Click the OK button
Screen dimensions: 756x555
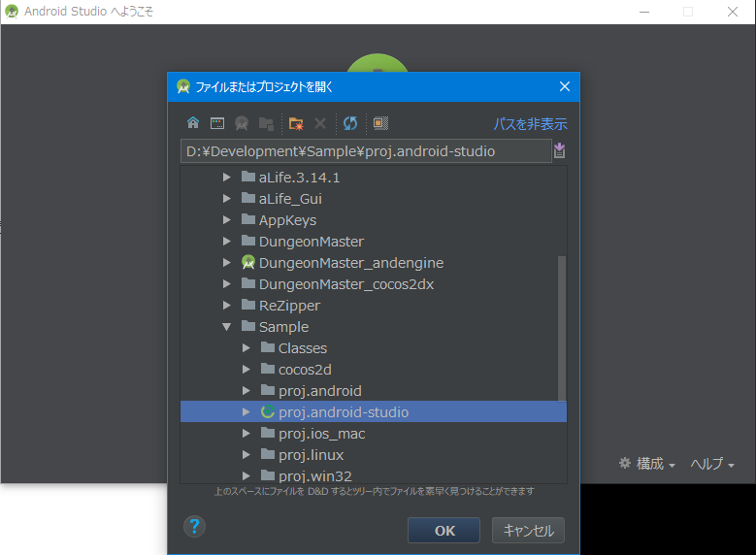pyautogui.click(x=444, y=531)
